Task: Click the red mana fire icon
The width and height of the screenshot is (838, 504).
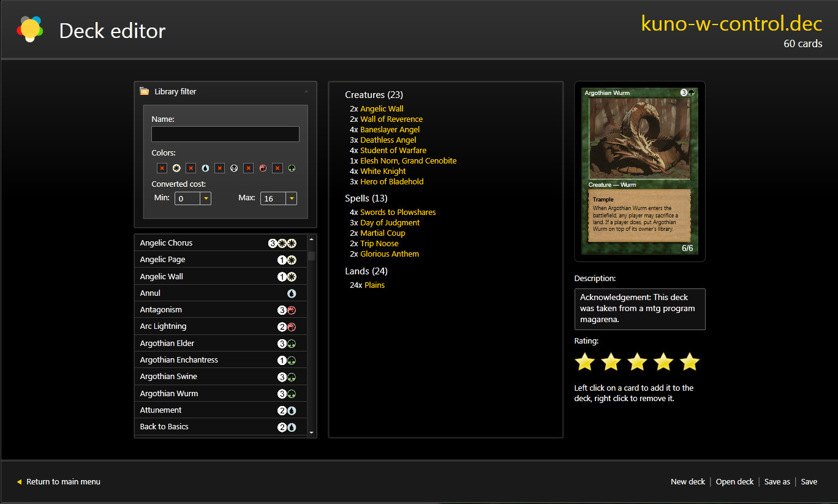Action: point(263,168)
